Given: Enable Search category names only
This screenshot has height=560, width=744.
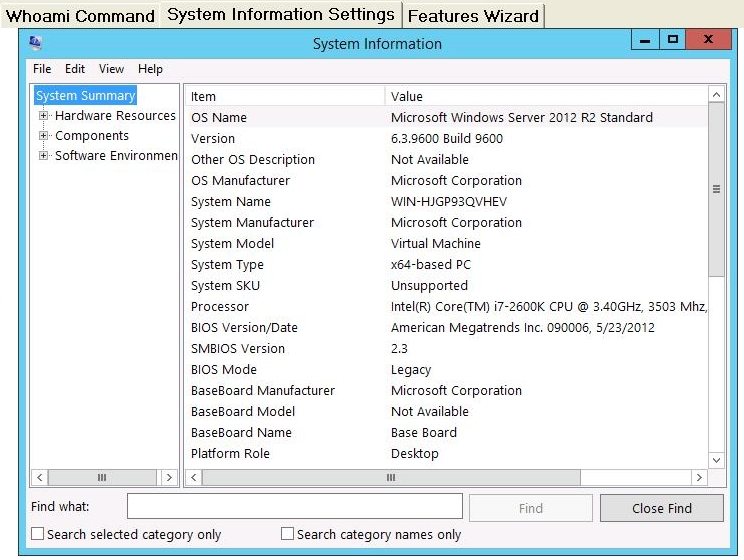Looking at the screenshot, I should tap(287, 534).
